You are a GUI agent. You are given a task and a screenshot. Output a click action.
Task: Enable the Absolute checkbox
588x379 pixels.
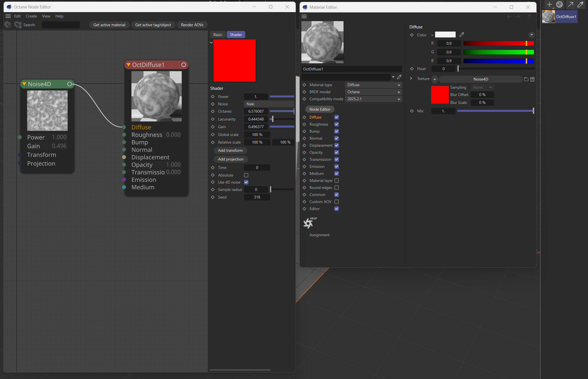pos(246,175)
